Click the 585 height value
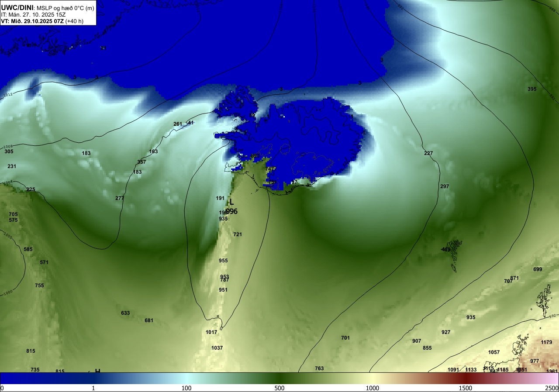 pos(28,249)
